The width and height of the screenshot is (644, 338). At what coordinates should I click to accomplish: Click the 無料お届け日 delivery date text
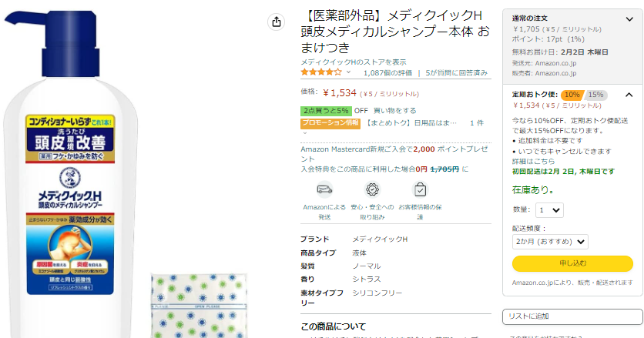[x=560, y=52]
